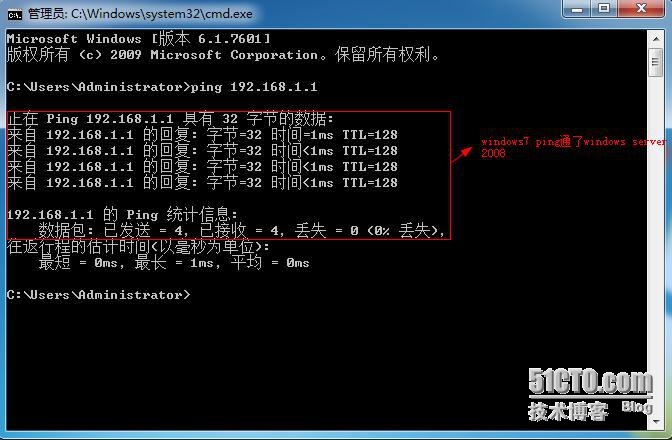Screen dimensions: 672x440
Task: Click the cmd.exe system menu icon
Action: click(15, 15)
